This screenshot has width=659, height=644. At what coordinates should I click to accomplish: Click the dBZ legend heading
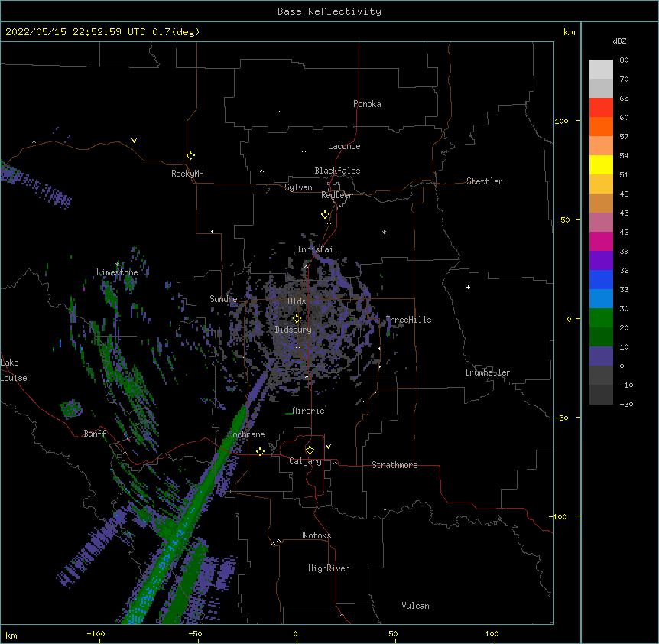(619, 41)
